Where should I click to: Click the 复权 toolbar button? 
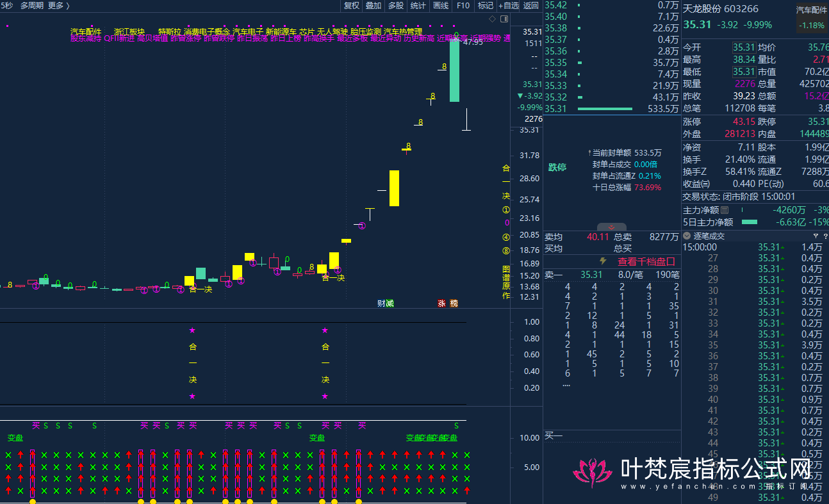(351, 6)
